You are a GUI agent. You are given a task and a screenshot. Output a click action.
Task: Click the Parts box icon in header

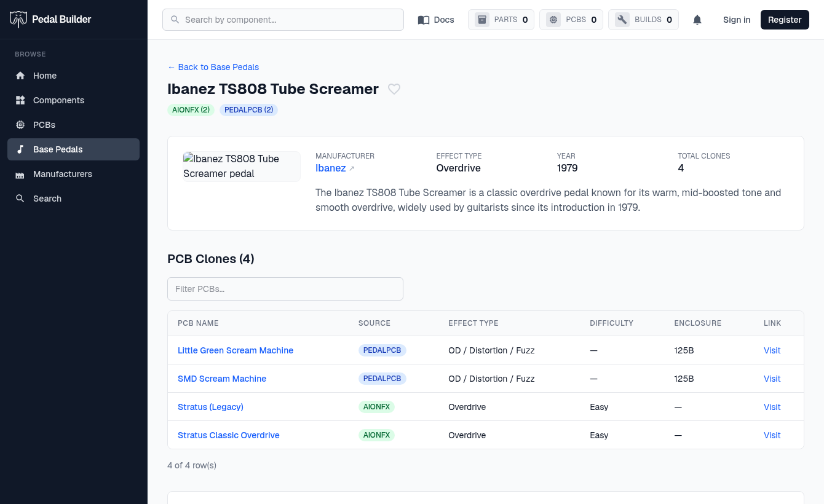coord(482,20)
